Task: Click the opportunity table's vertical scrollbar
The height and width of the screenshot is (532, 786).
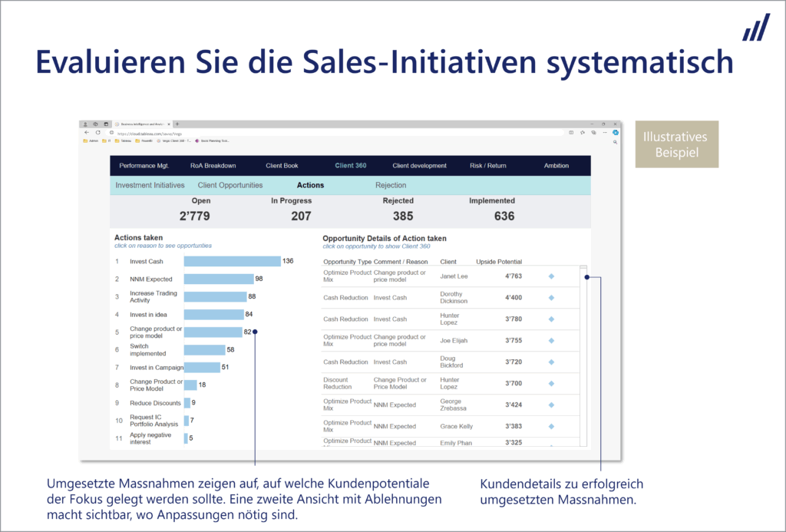Action: click(583, 353)
